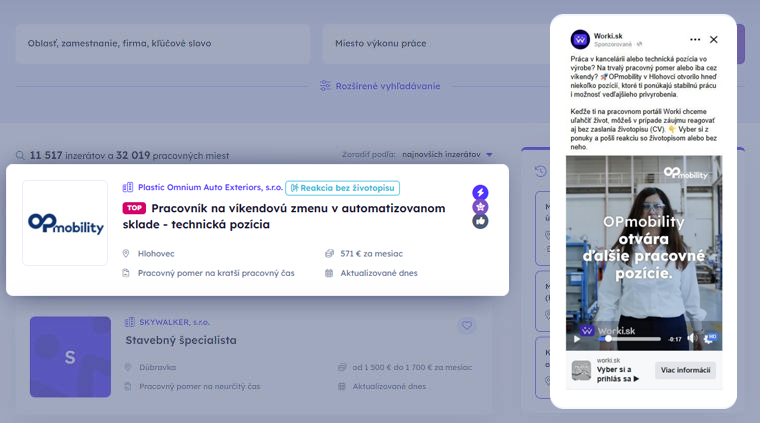
Task: Click Pracovný pomer na neurčitý čas text
Action: (x=200, y=387)
